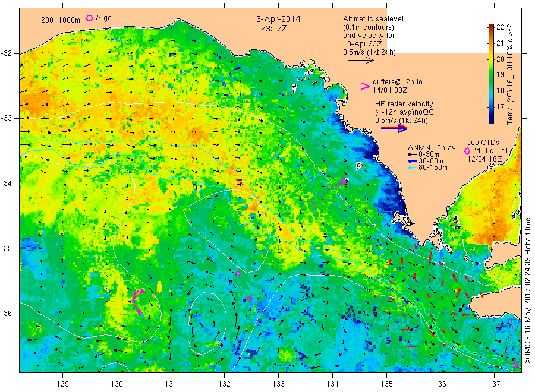Click the colorbar tick label 17
The width and height of the screenshot is (535, 392).
coord(500,107)
